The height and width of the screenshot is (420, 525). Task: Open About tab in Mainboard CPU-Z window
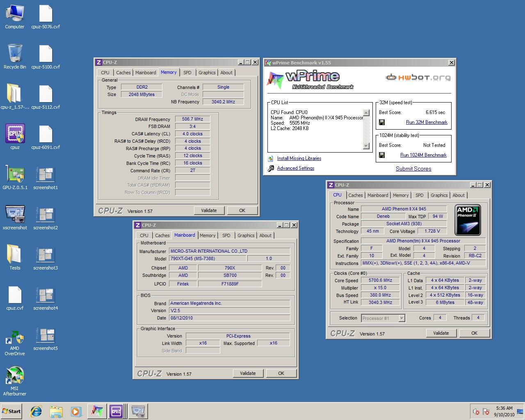265,235
